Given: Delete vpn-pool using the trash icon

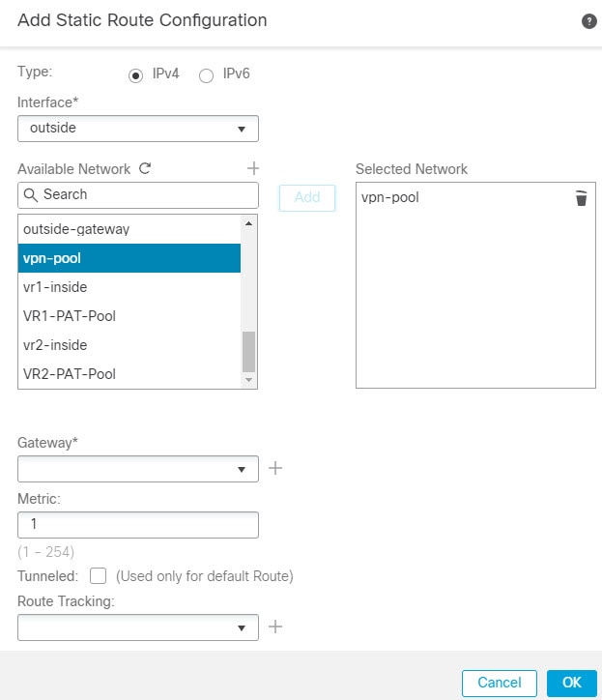Looking at the screenshot, I should point(581,198).
